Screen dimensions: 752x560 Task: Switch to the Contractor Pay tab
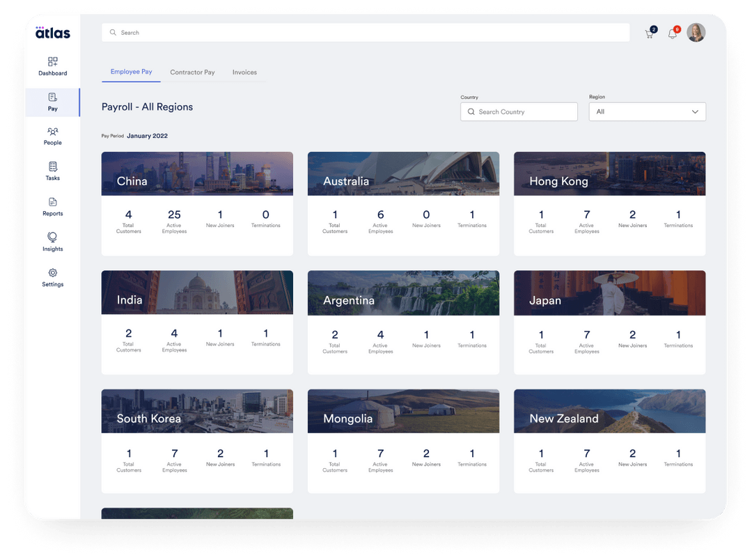tap(192, 72)
